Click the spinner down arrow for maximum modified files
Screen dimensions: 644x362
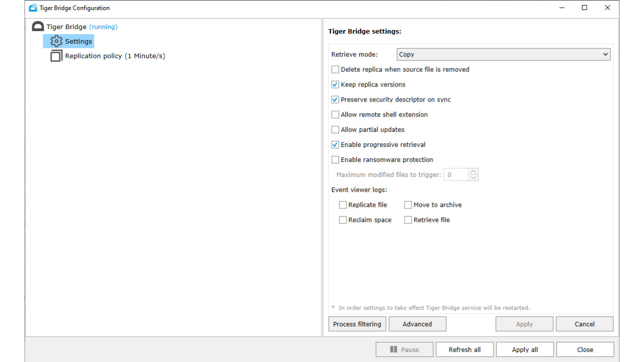coord(473,177)
